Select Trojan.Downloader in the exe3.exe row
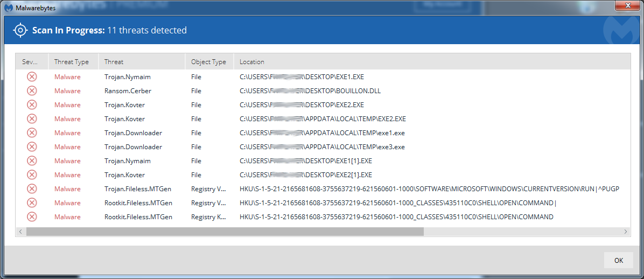Screen dimensions: 644x279 pyautogui.click(x=133, y=147)
